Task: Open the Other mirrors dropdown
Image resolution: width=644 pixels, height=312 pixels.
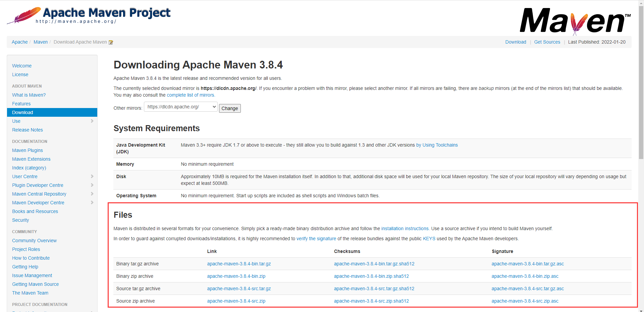Action: (181, 107)
